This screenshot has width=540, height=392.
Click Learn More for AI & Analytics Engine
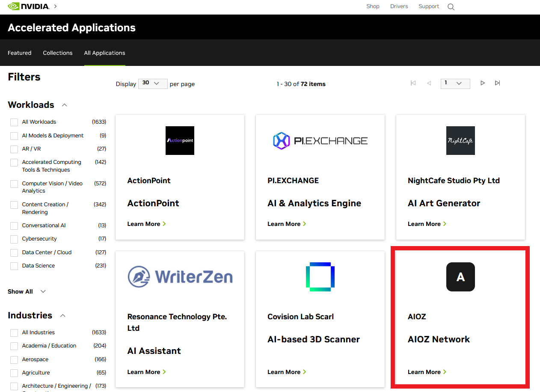pos(287,224)
